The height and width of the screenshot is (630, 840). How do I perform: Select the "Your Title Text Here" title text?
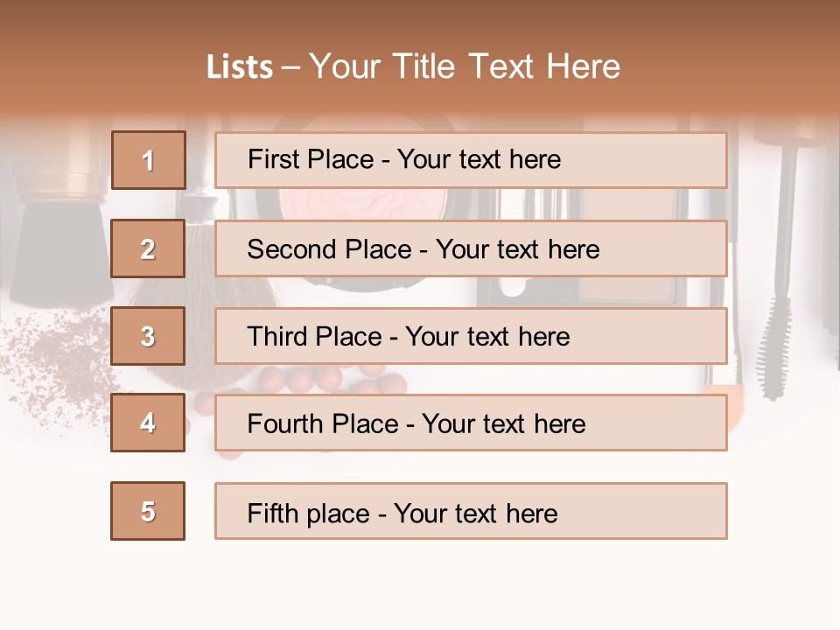click(x=464, y=67)
